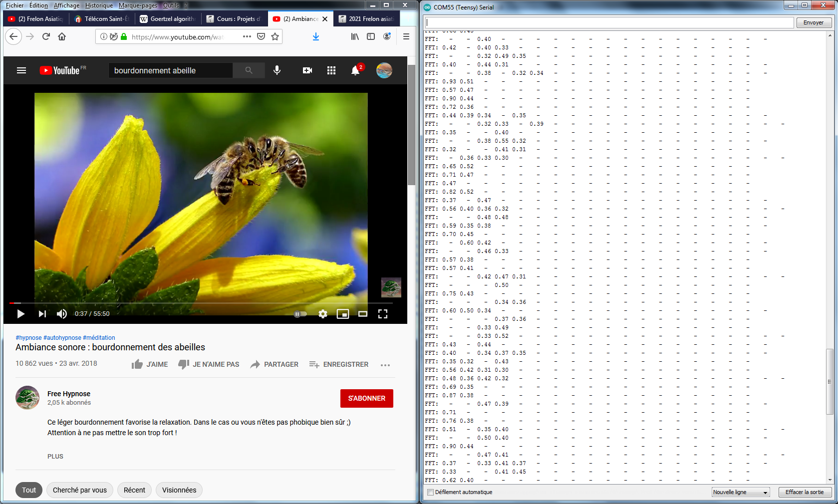The image size is (838, 504).
Task: Expand description with PLUS
Action: pos(55,456)
